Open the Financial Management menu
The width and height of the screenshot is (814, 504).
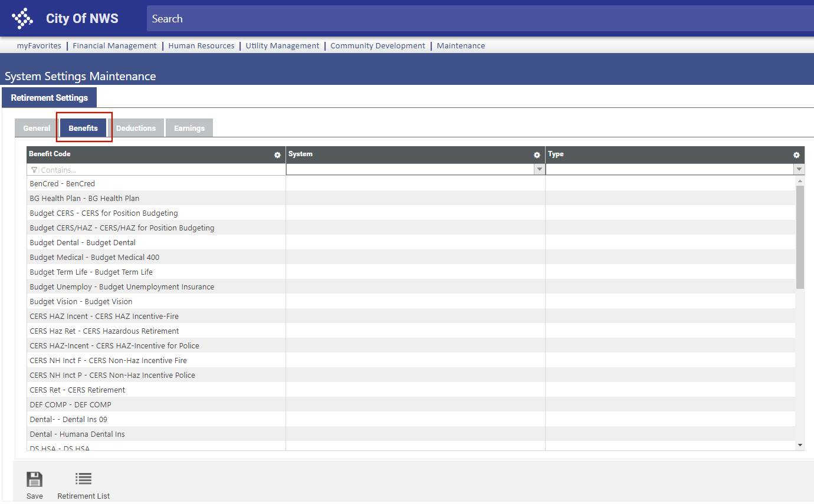(114, 46)
